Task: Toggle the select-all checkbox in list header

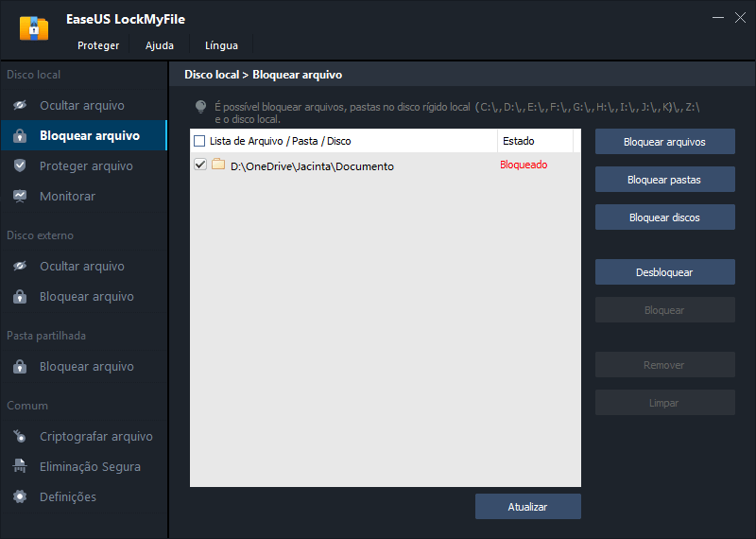Action: pyautogui.click(x=199, y=141)
